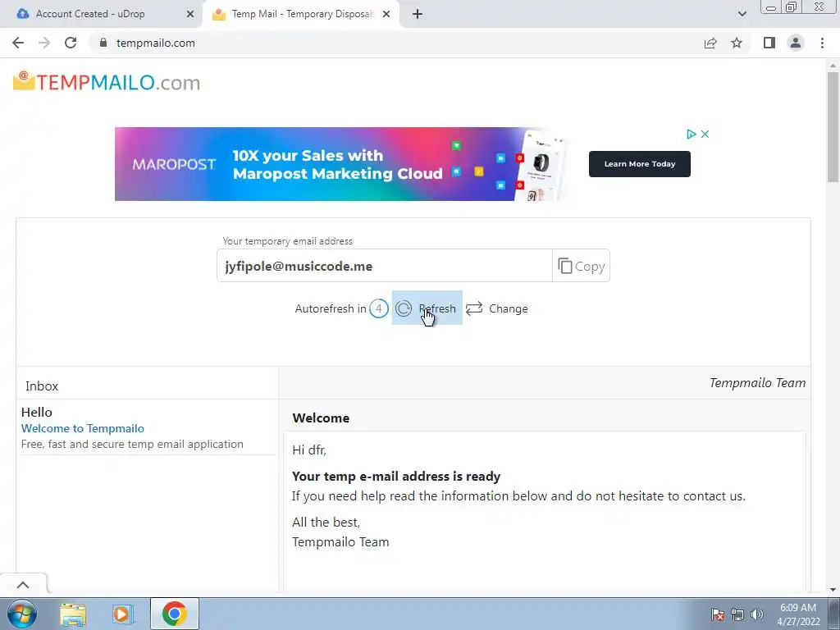Viewport: 840px width, 630px height.
Task: Click the page vertical scrollbar thumb
Action: (833, 127)
